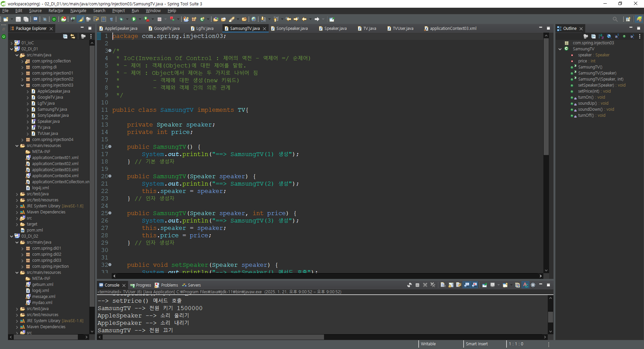
Task: Toggle Hide Local Types in Outline
Action: coord(632,36)
